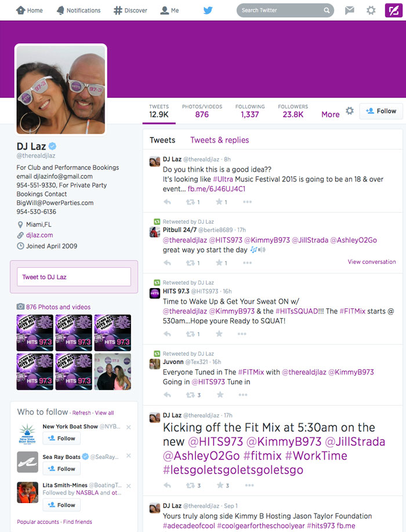
Task: Dismiss New York Boat Show suggestion
Action: pos(129,427)
